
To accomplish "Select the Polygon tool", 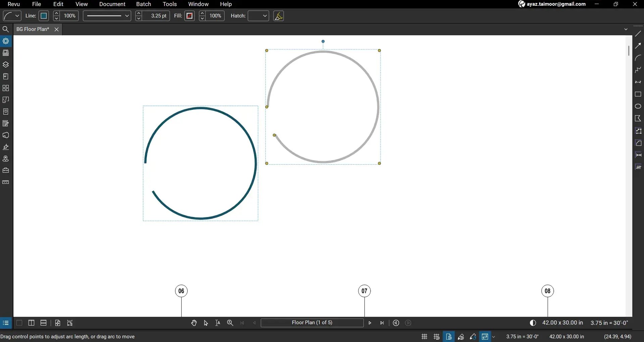I will point(638,118).
